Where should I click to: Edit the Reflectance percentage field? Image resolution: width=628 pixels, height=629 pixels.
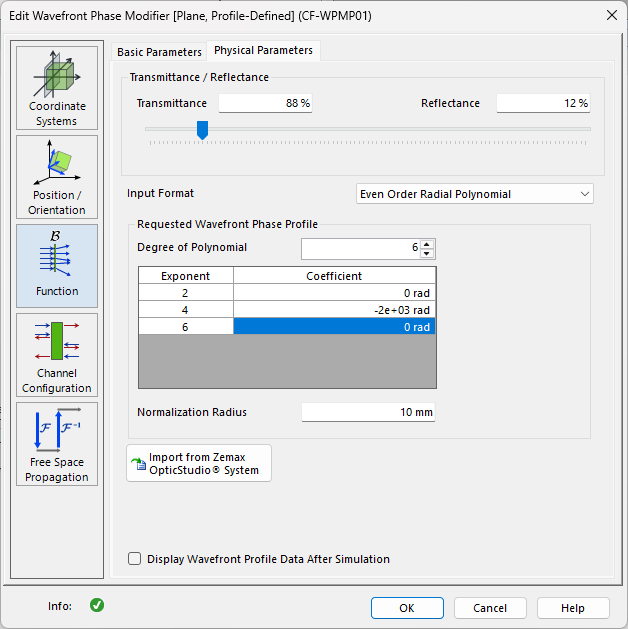click(x=543, y=103)
